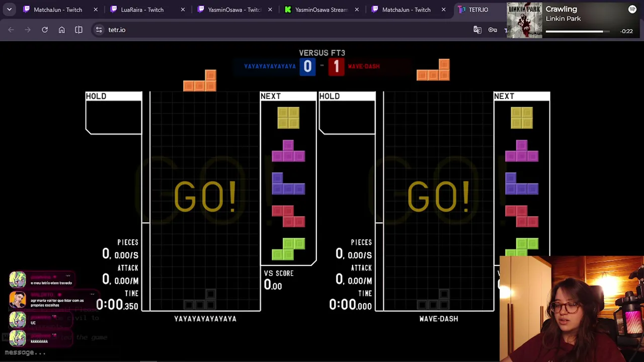
Task: Select green S piece in WAVE-DASH's next queue
Action: coord(522,247)
